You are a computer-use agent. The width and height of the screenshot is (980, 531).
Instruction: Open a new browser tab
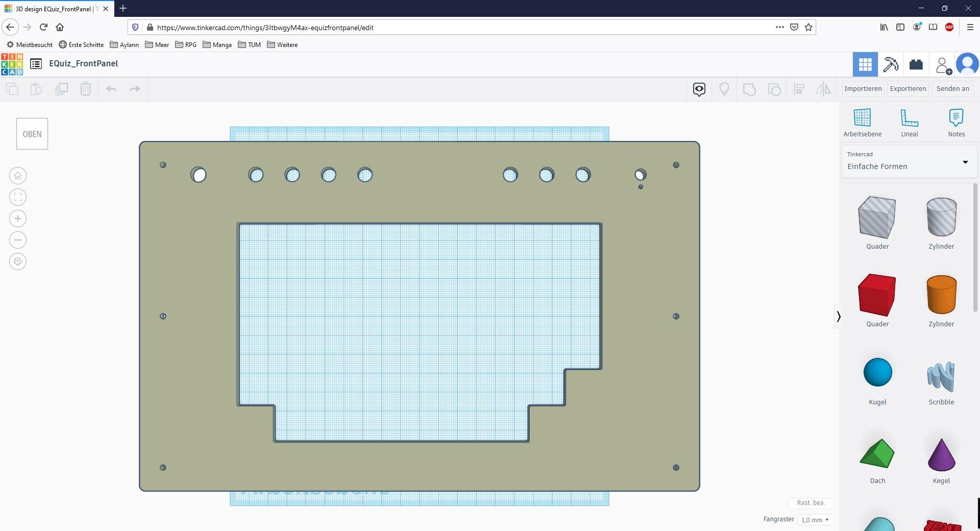coord(123,8)
